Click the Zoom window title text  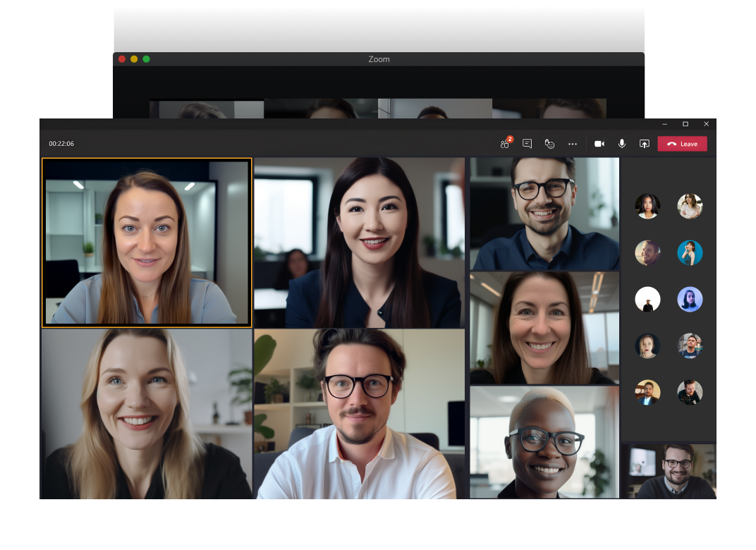click(x=379, y=59)
